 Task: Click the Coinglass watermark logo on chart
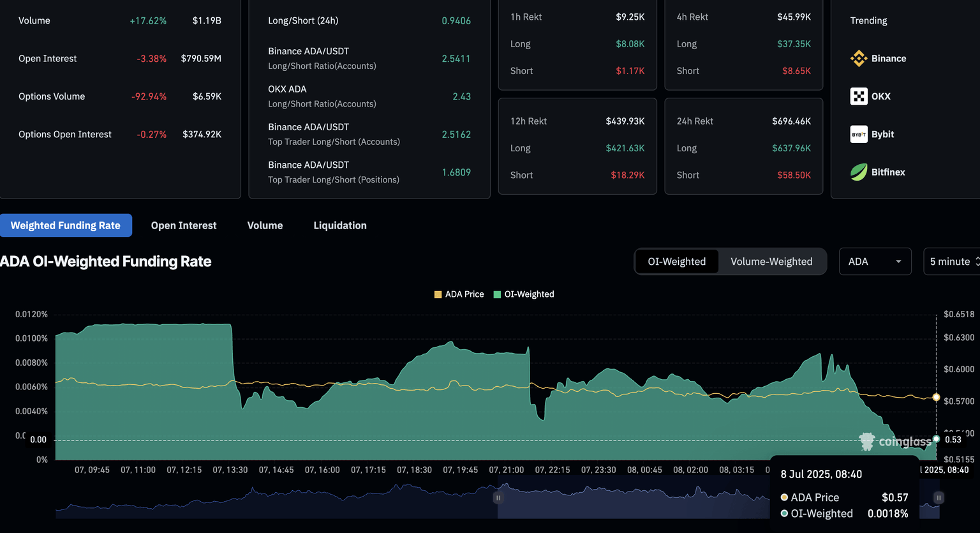tap(866, 441)
